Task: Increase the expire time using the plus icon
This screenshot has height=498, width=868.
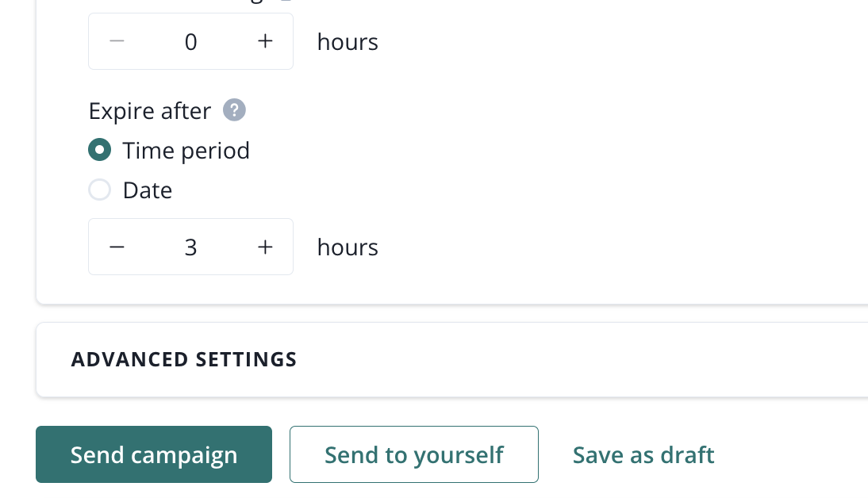Action: click(x=265, y=247)
